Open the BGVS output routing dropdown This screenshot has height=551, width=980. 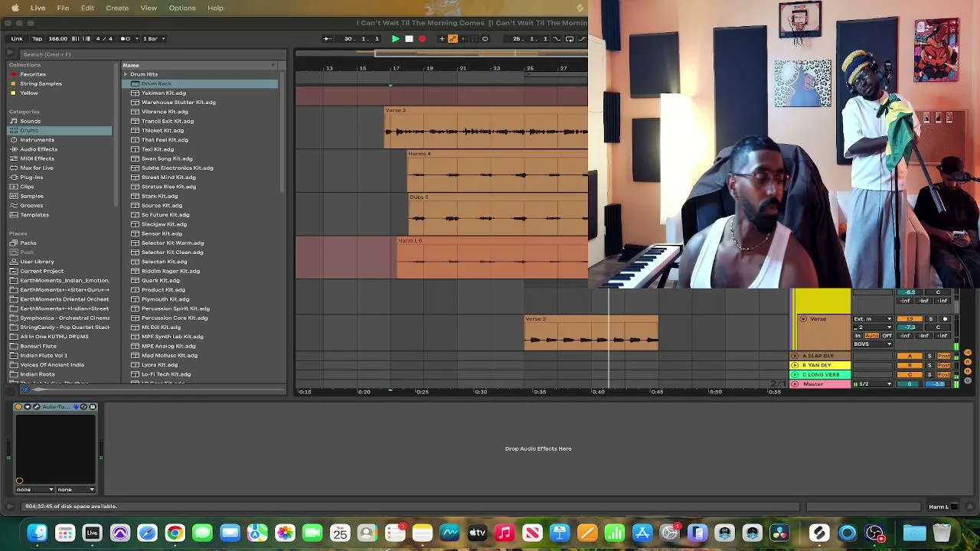click(x=873, y=344)
